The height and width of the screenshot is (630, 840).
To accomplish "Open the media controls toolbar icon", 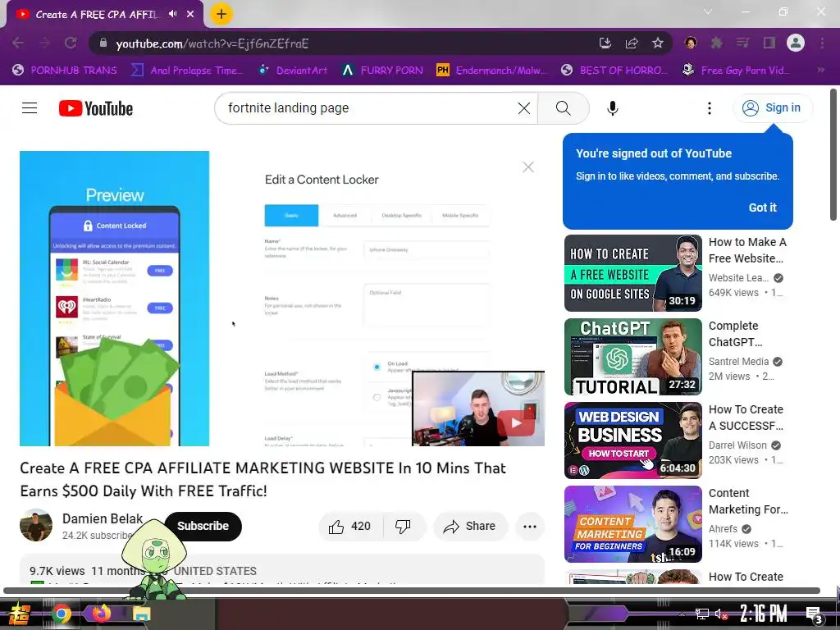I will pyautogui.click(x=742, y=43).
